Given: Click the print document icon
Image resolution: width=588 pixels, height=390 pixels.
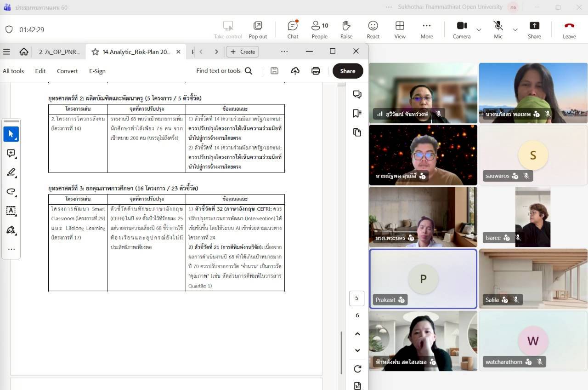Looking at the screenshot, I should pos(316,71).
